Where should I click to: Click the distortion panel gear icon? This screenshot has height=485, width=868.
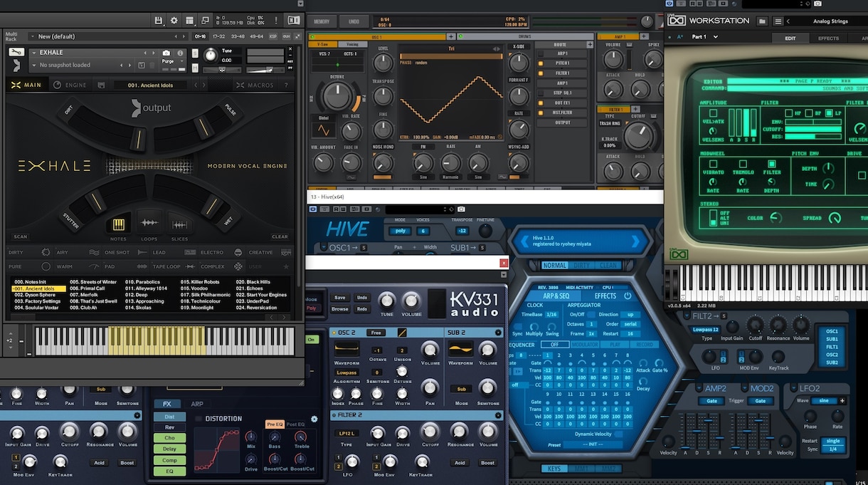314,419
